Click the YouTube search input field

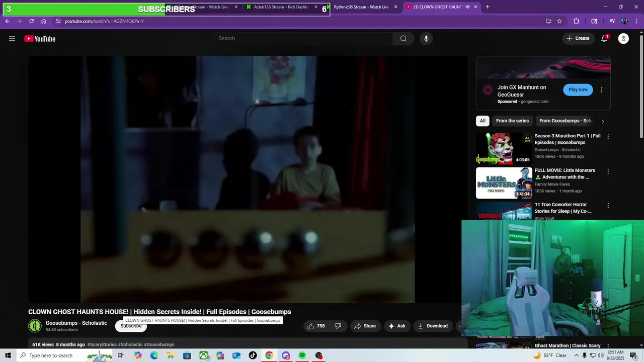(x=303, y=39)
